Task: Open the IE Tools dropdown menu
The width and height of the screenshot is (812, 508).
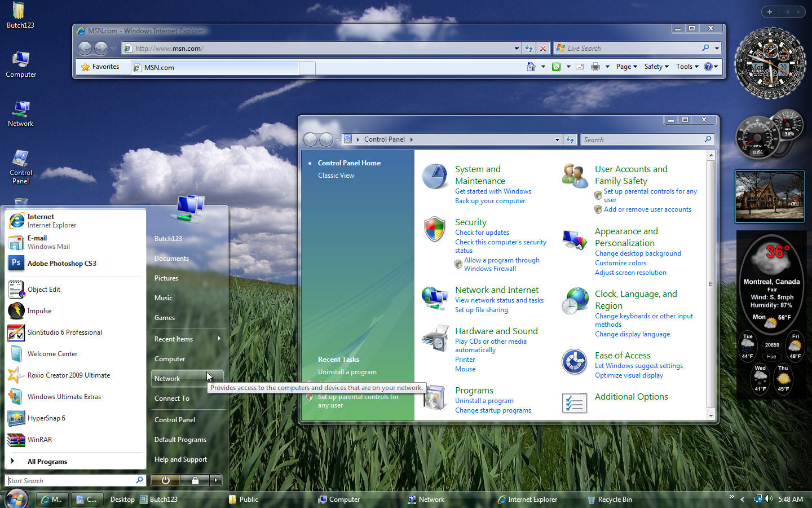Action: 687,67
